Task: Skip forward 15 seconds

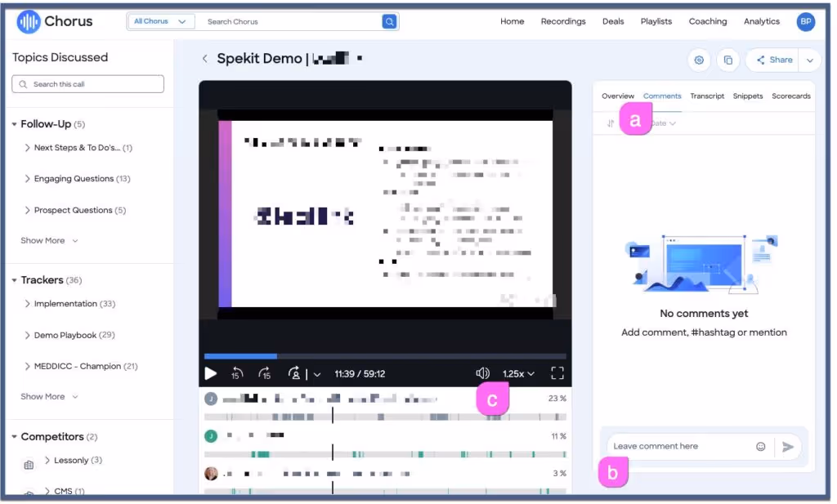Action: pos(265,374)
